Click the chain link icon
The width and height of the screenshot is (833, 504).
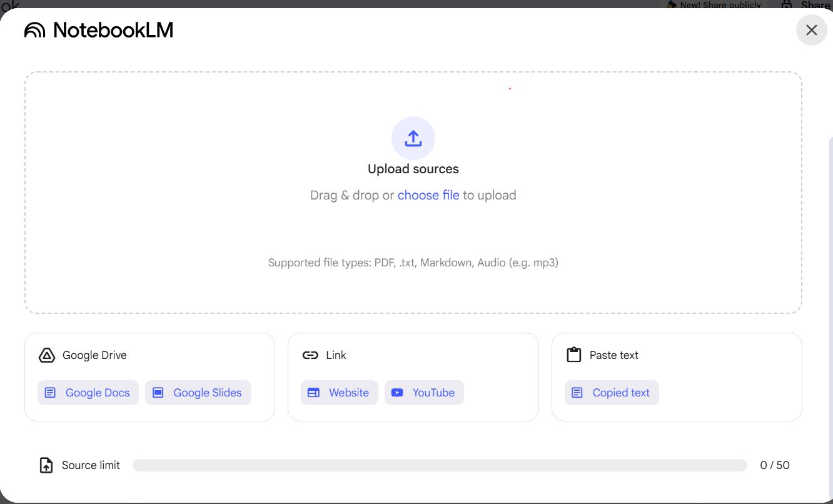point(310,355)
